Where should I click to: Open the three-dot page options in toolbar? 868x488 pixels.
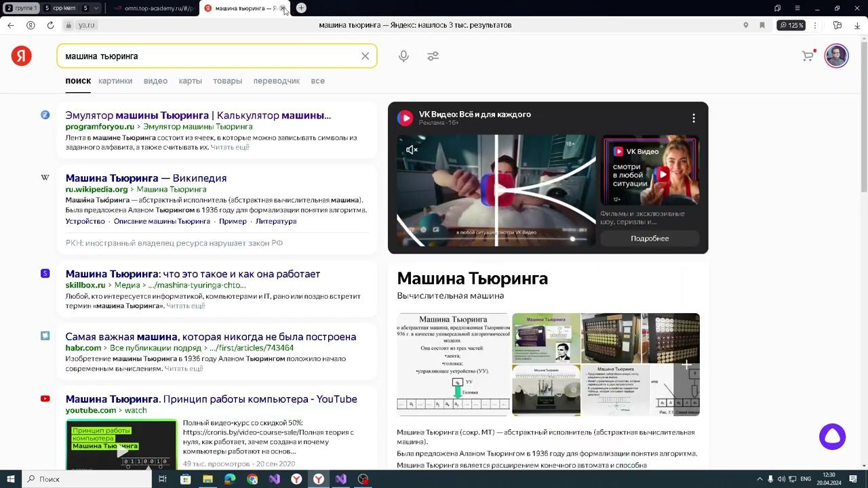click(x=815, y=25)
